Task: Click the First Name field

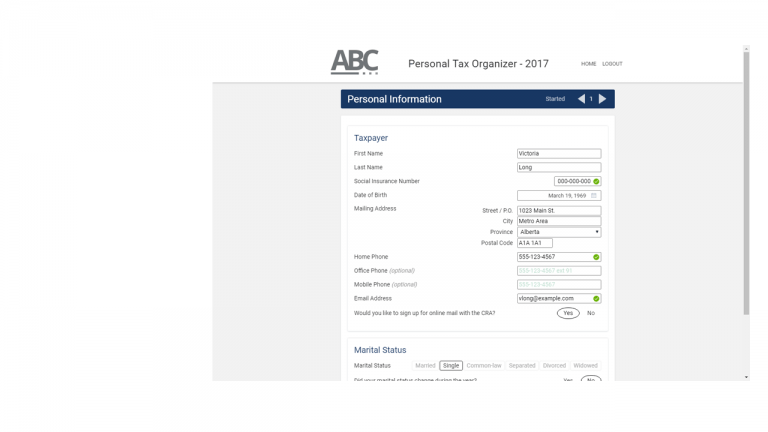Action: [x=558, y=154]
